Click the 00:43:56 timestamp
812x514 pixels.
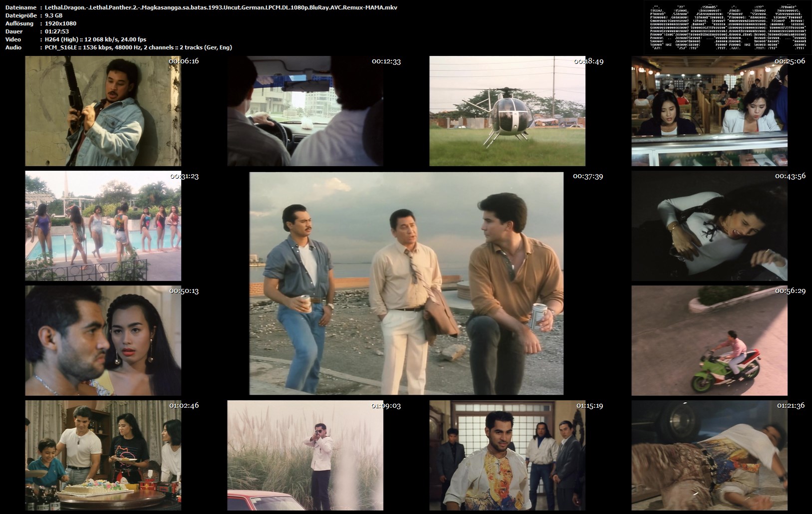[790, 176]
